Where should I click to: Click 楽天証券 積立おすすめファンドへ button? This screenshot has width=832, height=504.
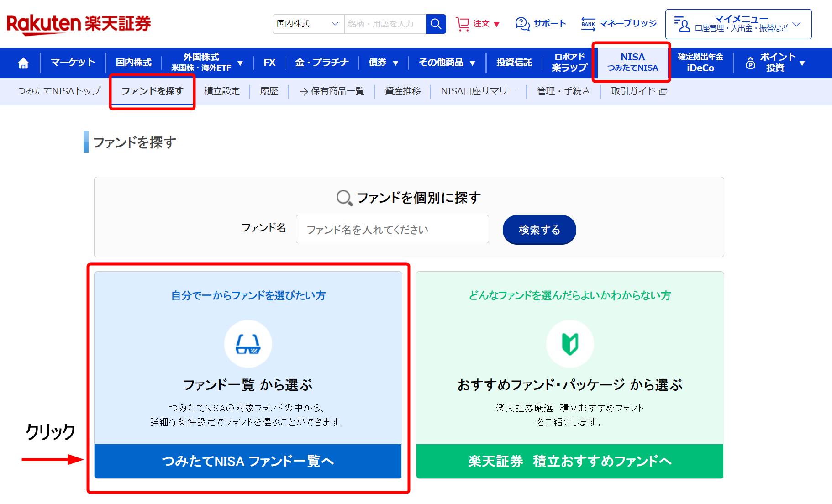570,461
